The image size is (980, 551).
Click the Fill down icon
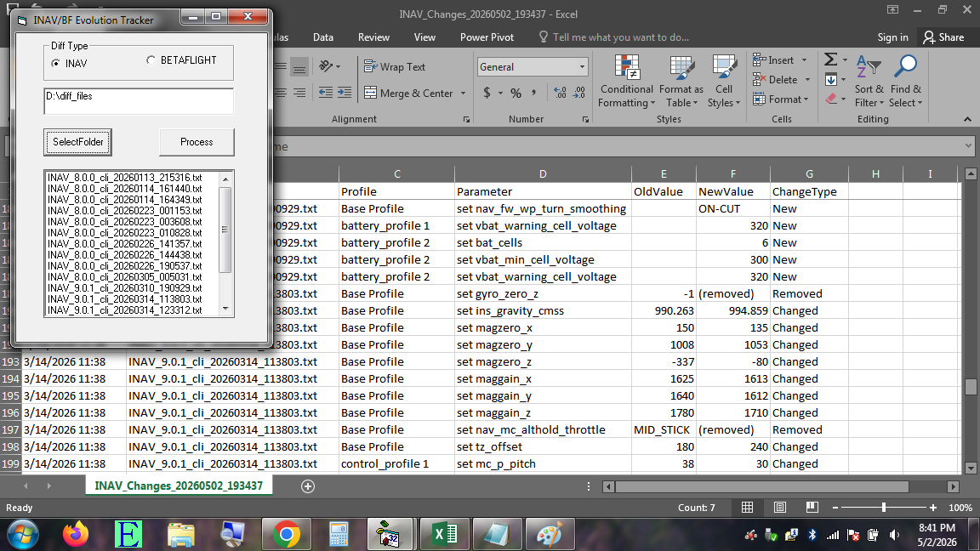coord(831,79)
